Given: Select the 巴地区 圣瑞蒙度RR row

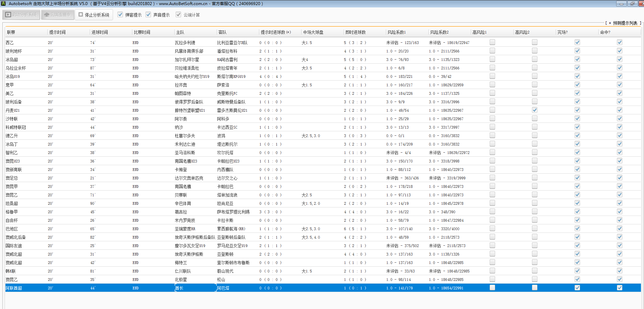Looking at the screenshot, I should (185, 229).
